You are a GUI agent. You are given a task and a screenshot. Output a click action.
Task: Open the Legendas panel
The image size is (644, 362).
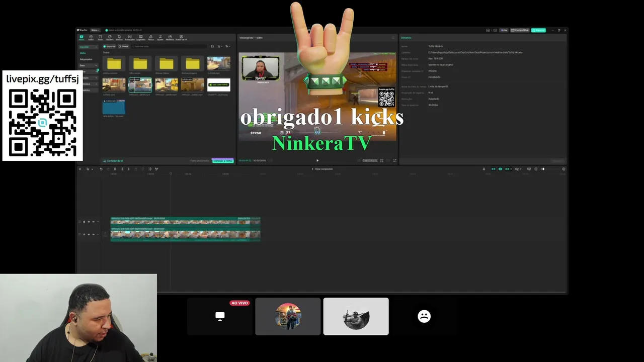tap(141, 38)
